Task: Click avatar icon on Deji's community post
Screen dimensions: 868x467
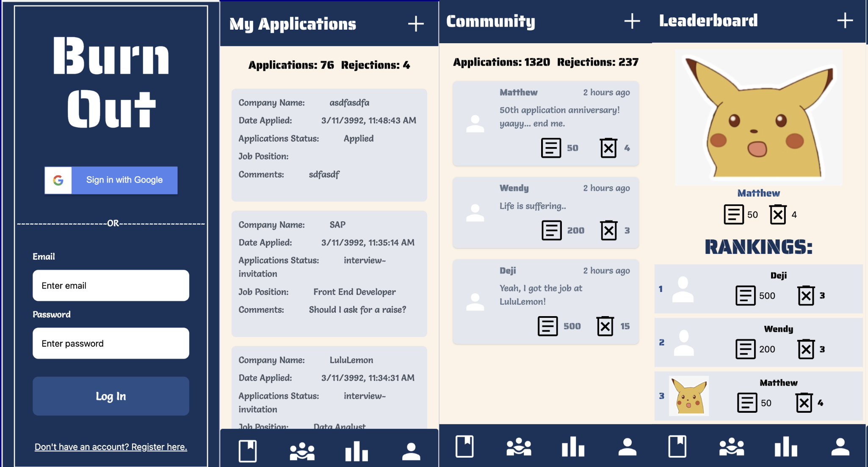Action: click(x=475, y=302)
